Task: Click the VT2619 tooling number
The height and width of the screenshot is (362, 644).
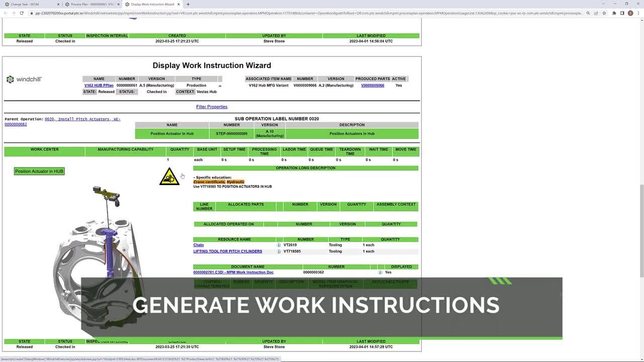Action: 290,245
